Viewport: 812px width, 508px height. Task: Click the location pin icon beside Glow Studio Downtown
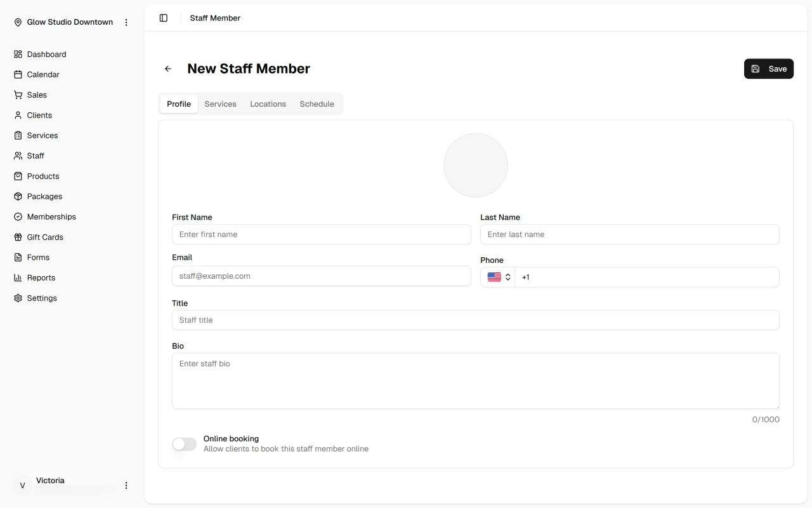click(x=18, y=22)
